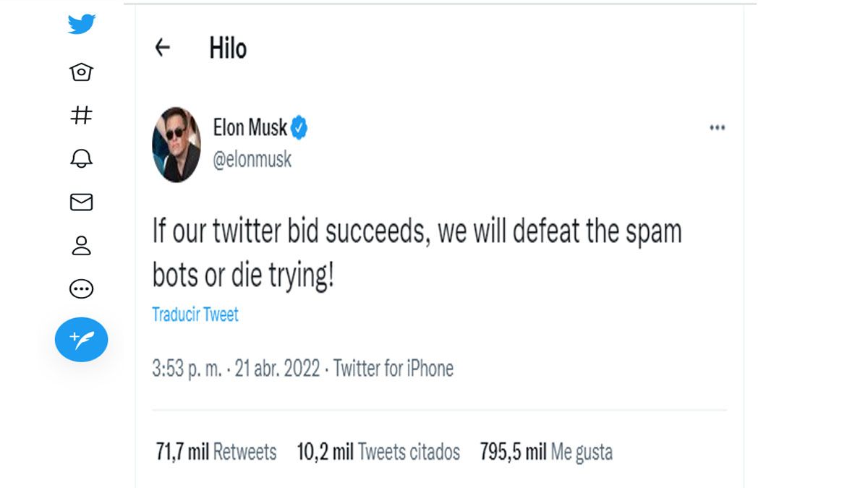The width and height of the screenshot is (868, 488).
Task: Expand the sidebar More options circle
Action: [81, 289]
